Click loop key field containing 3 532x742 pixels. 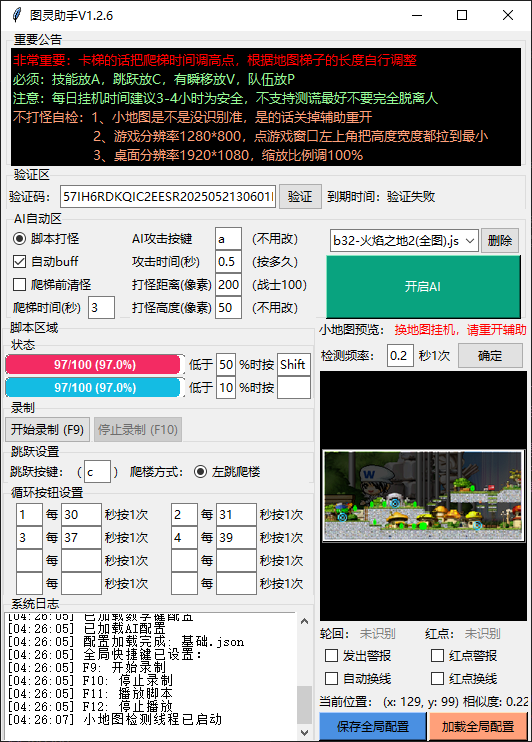tap(29, 538)
